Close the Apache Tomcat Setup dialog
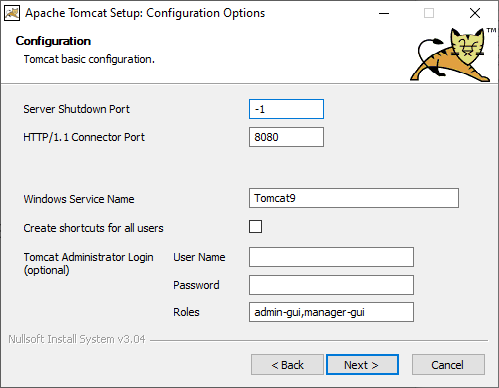499x388 pixels. click(475, 13)
